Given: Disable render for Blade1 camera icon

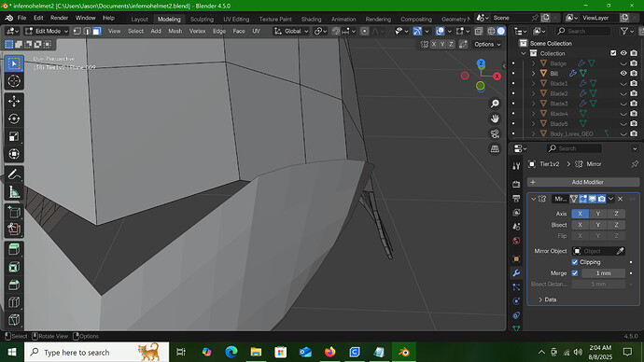Looking at the screenshot, I should pyautogui.click(x=634, y=84).
